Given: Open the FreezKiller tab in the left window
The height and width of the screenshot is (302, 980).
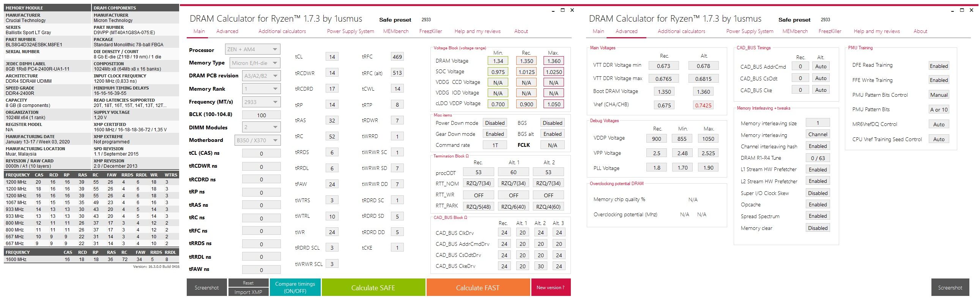Looking at the screenshot, I should pos(431,31).
